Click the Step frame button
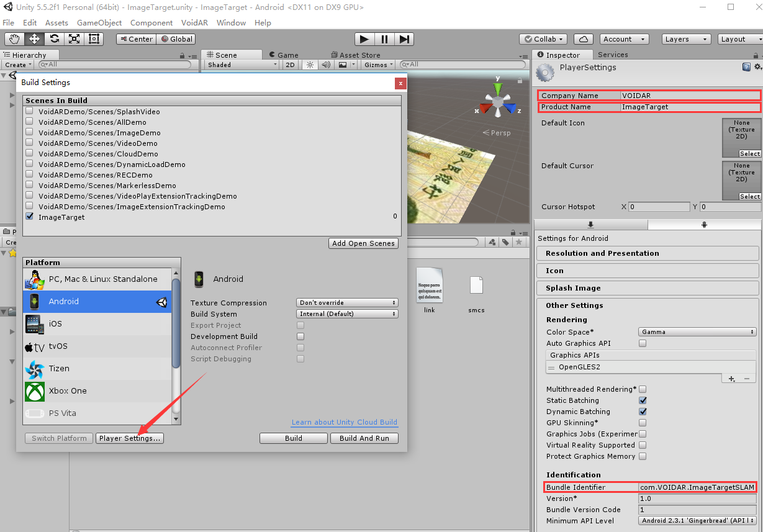Image resolution: width=763 pixels, height=532 pixels. (404, 39)
